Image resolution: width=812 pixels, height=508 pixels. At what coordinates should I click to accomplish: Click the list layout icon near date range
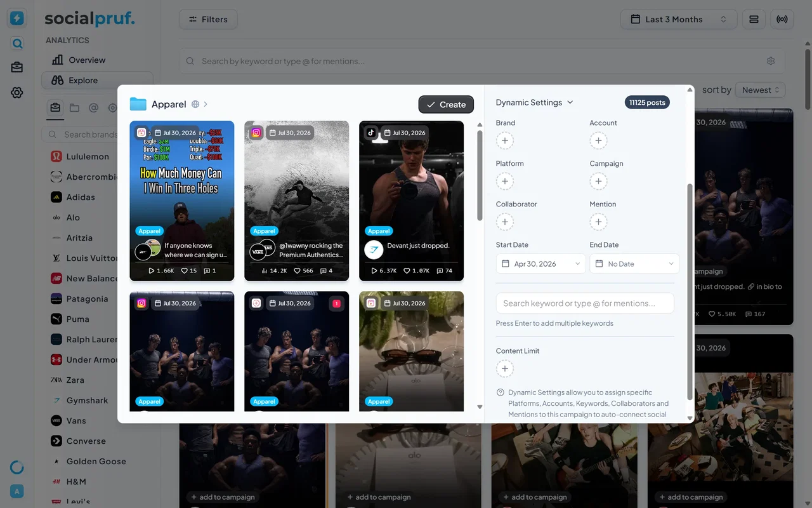(x=754, y=19)
